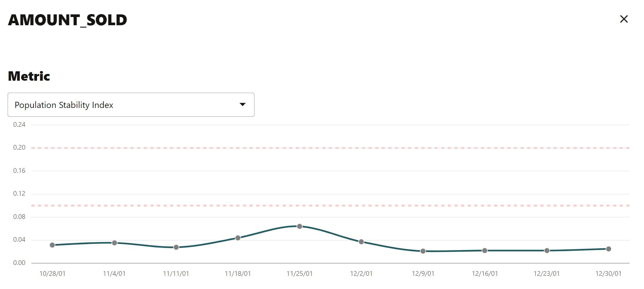The image size is (644, 289).
Task: Select the peak data point at 11/25/01
Action: pos(300,227)
